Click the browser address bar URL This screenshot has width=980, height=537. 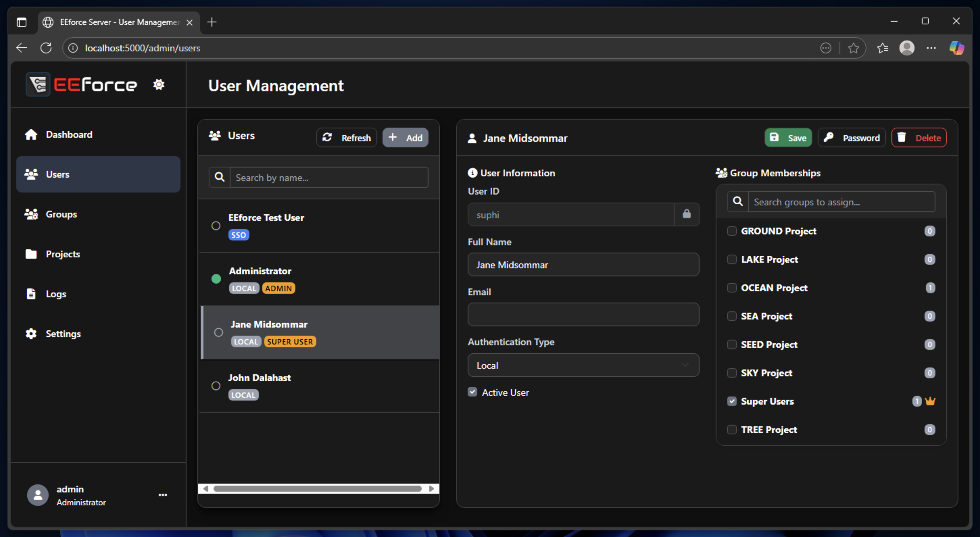[143, 48]
